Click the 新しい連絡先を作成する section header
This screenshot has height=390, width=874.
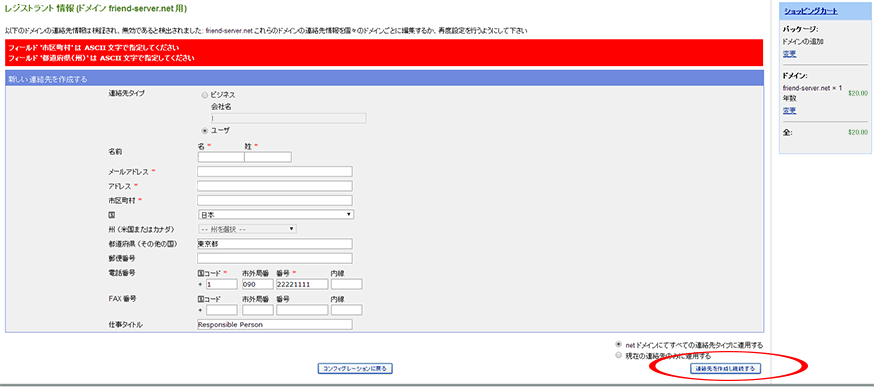tap(384, 79)
